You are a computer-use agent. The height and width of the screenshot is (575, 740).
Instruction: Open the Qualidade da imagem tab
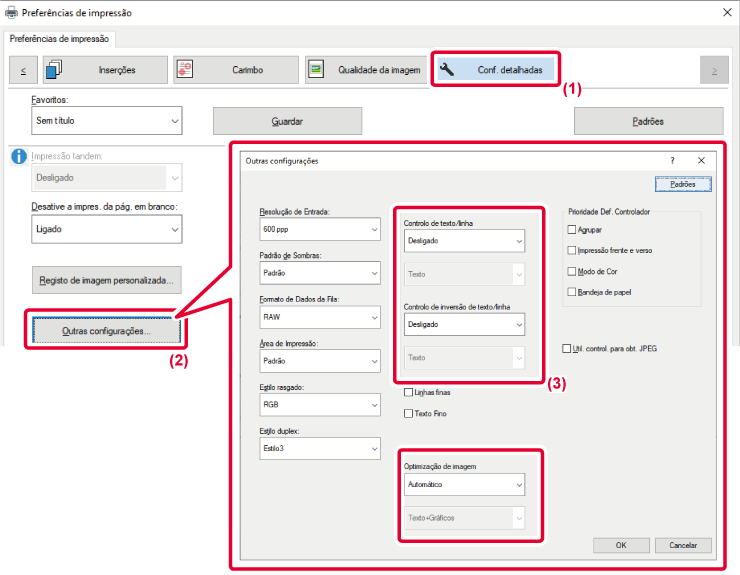[366, 70]
